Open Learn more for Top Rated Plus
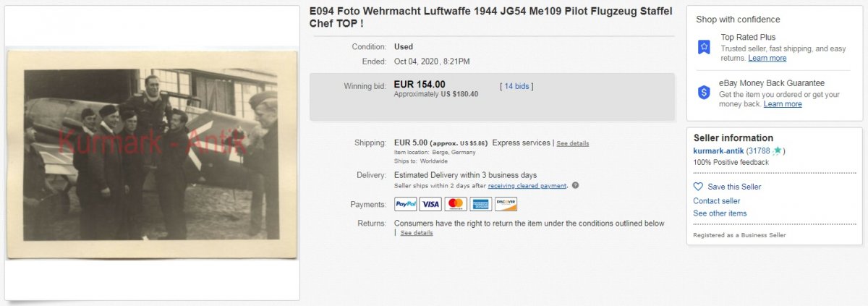868x306 pixels. [767, 58]
